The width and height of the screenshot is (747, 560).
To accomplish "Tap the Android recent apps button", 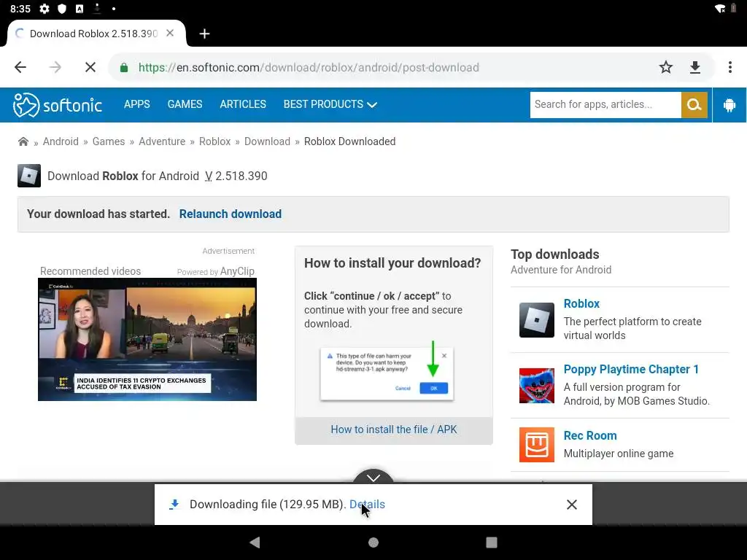I will [491, 542].
